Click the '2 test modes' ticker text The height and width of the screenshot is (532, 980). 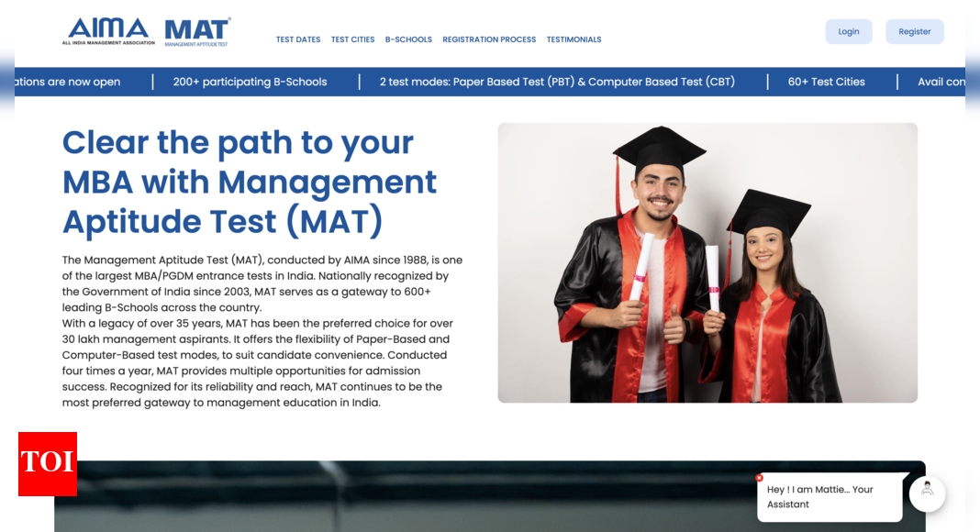tap(557, 82)
